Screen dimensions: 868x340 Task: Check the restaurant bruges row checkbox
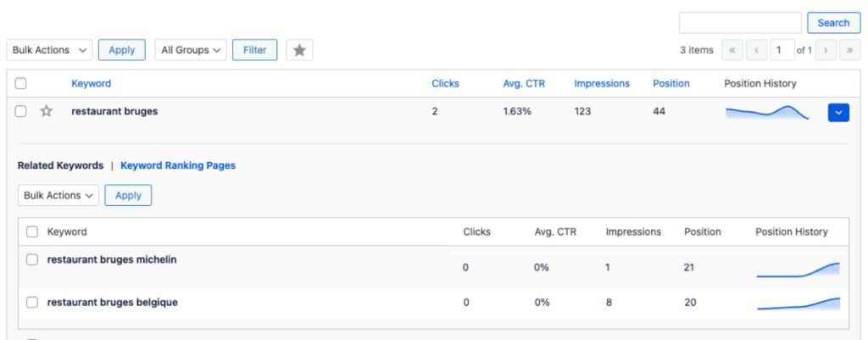point(20,111)
